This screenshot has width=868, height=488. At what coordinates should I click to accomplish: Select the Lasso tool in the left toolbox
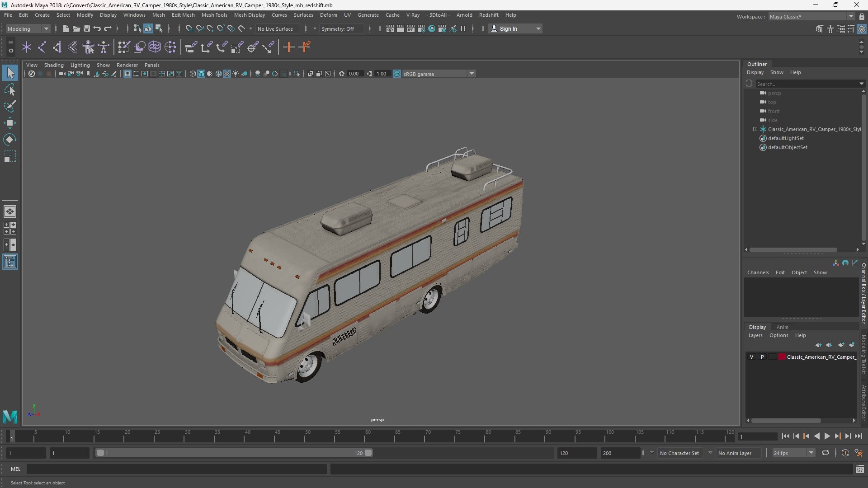coord(9,89)
